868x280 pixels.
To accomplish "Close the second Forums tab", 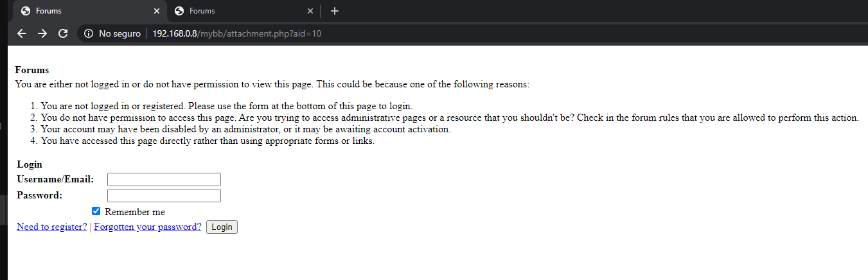I will pyautogui.click(x=310, y=11).
